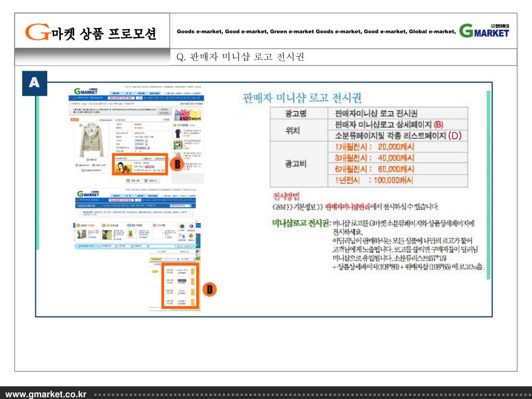Click the 6800won t-shirt banner
The width and height of the screenshot is (532, 399).
[188, 115]
